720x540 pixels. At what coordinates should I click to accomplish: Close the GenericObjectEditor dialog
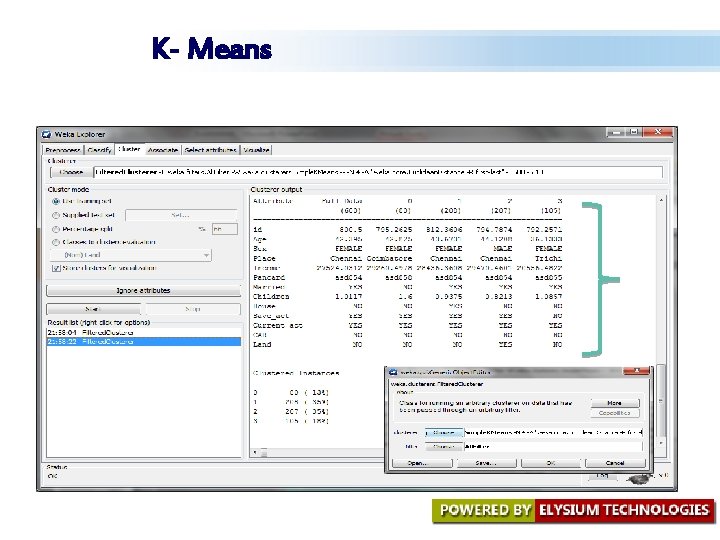coord(636,371)
